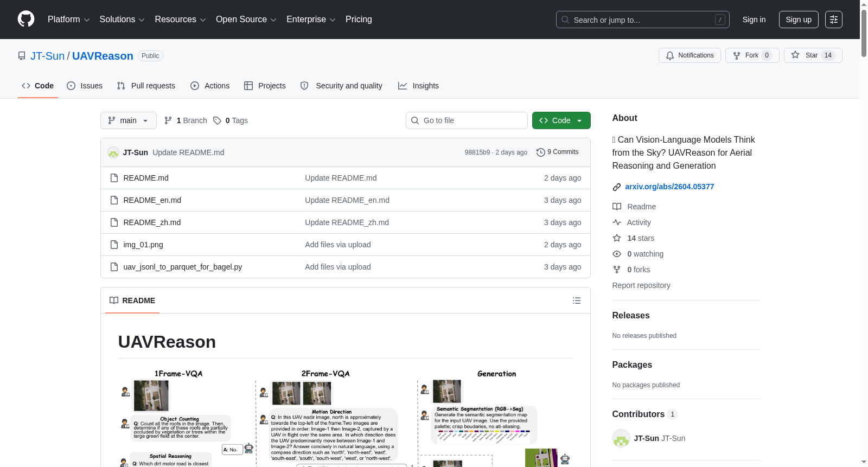
Task: Select the README tab header
Action: point(132,300)
